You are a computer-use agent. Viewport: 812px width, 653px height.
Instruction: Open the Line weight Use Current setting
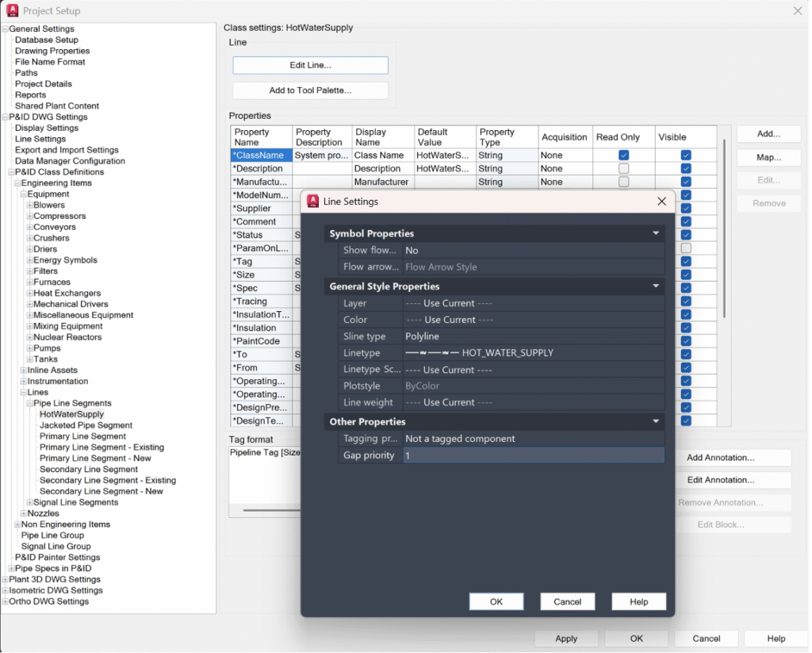click(534, 402)
